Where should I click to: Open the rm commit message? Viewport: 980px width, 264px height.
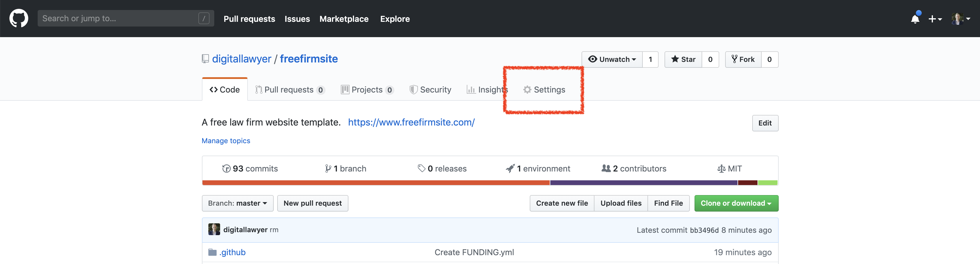274,230
